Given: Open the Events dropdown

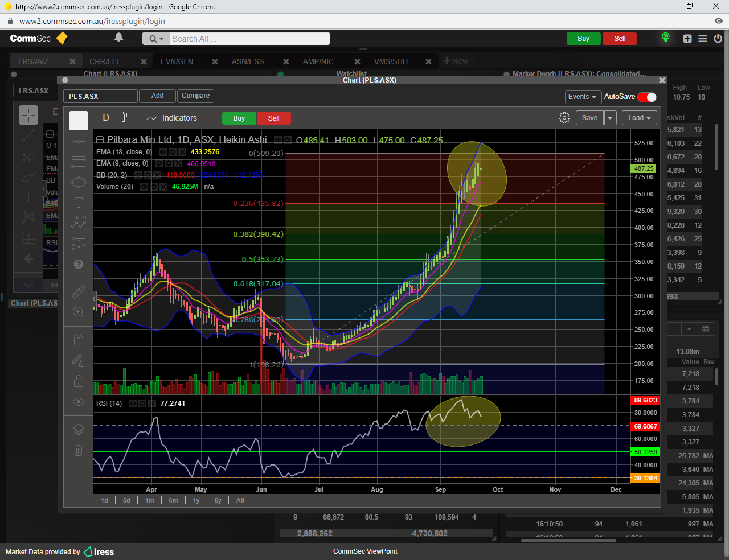Looking at the screenshot, I should point(582,97).
